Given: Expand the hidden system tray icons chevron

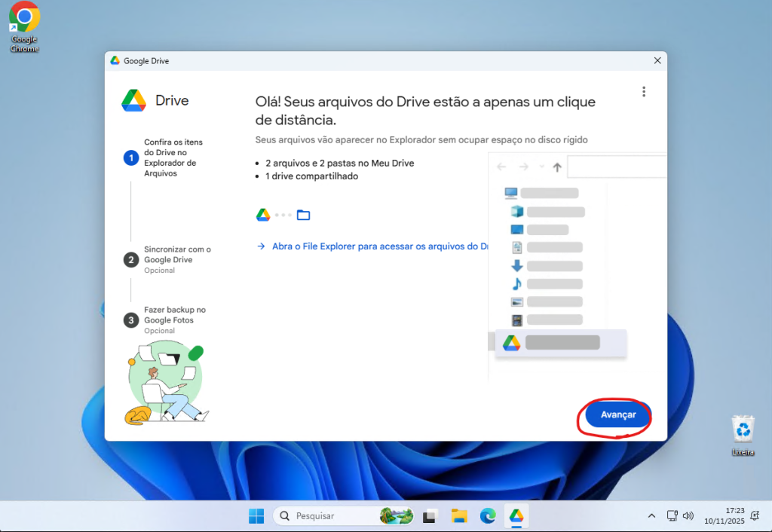Looking at the screenshot, I should 651,516.
